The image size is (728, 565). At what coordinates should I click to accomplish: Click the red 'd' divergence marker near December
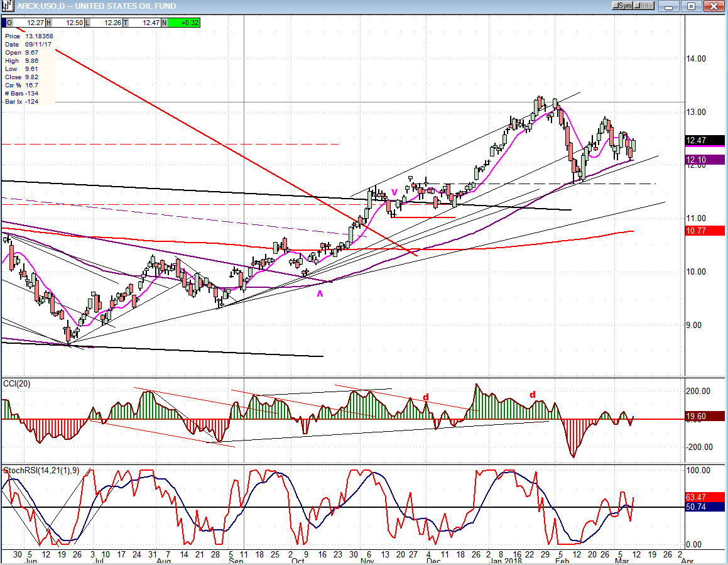(x=425, y=397)
